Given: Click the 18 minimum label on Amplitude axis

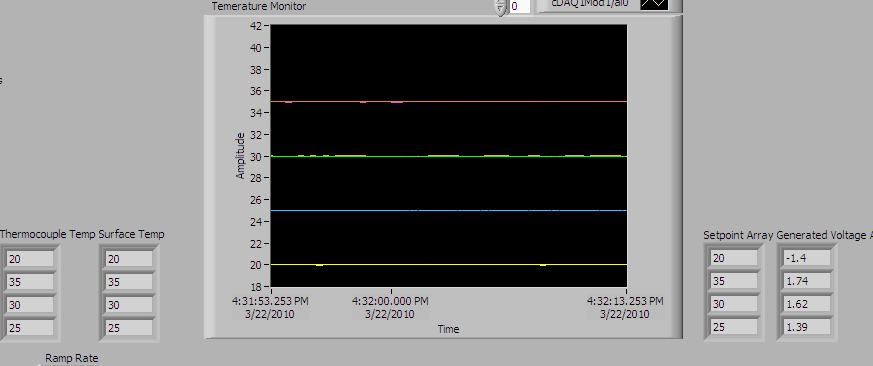Looking at the screenshot, I should click(256, 287).
